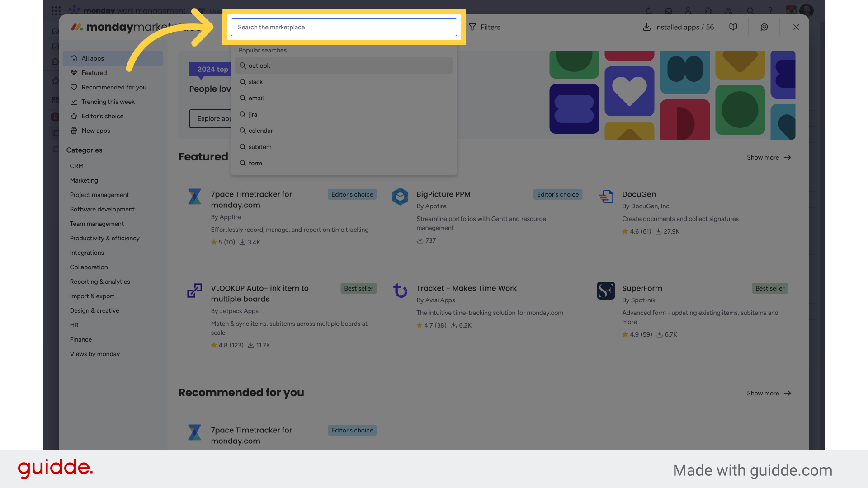Close the marketplace dialog
Image resolution: width=868 pixels, height=488 pixels.
796,27
